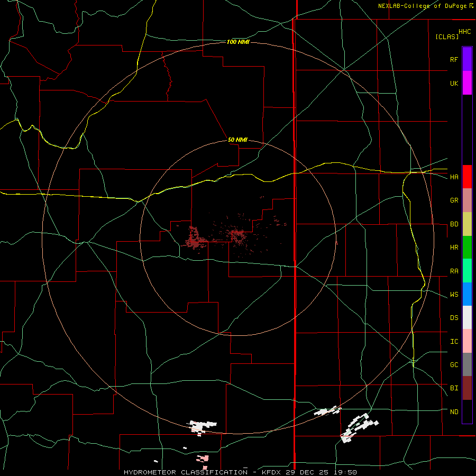476x476 pixels.
Task: Click the magenta UK color swatch
Action: [467, 83]
